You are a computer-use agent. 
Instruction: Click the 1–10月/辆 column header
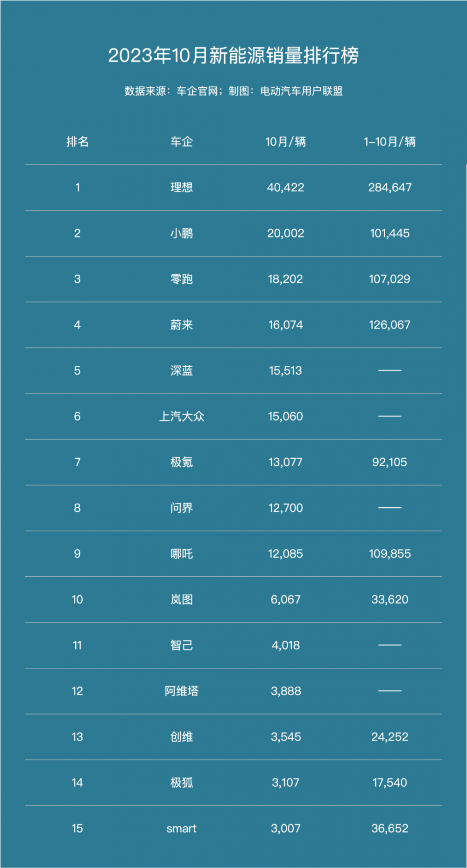click(x=389, y=141)
